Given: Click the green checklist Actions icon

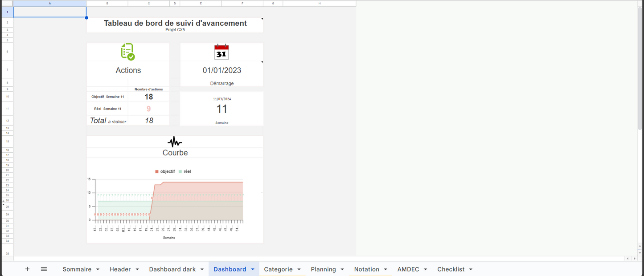Looking at the screenshot, I should (x=128, y=52).
